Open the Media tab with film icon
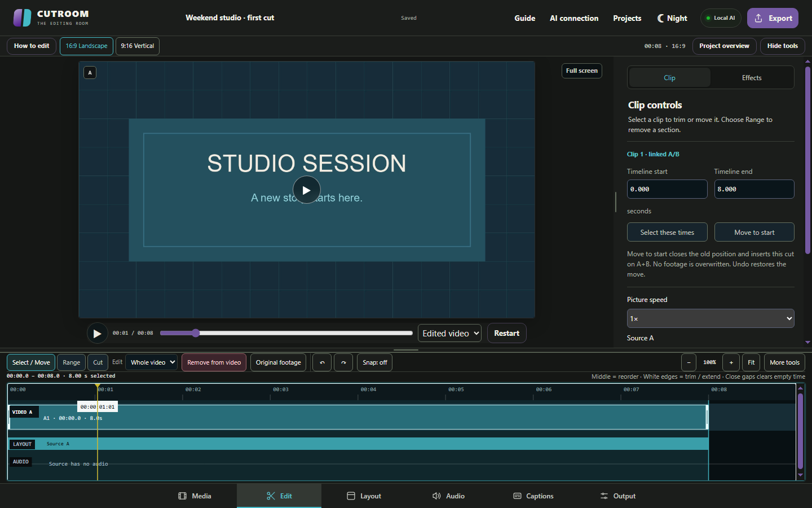The image size is (812, 508). 195,496
